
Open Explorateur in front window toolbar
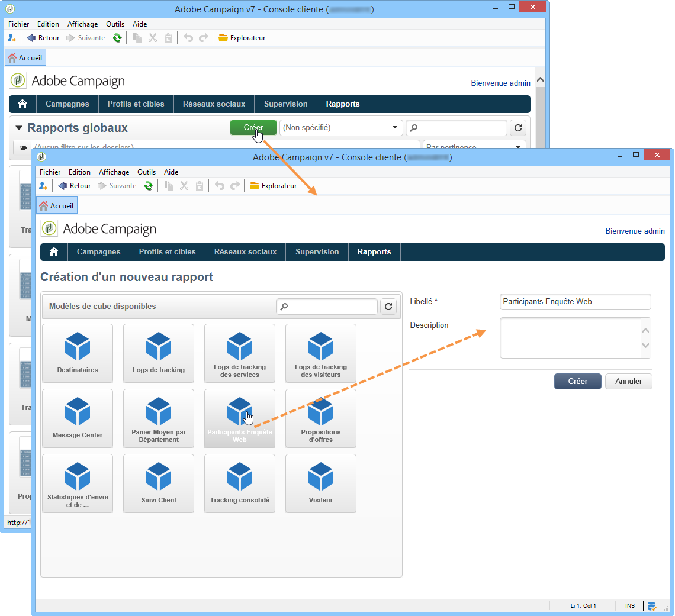[274, 186]
